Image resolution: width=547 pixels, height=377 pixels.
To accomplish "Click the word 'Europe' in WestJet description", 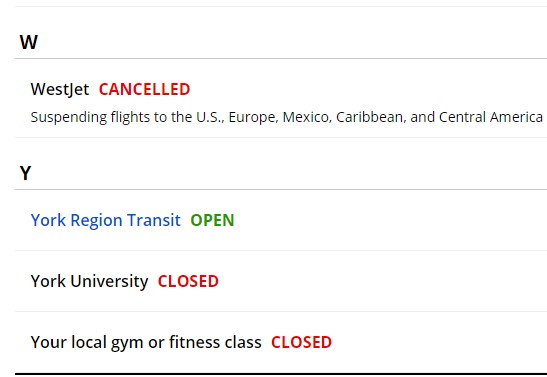I will coord(254,117).
